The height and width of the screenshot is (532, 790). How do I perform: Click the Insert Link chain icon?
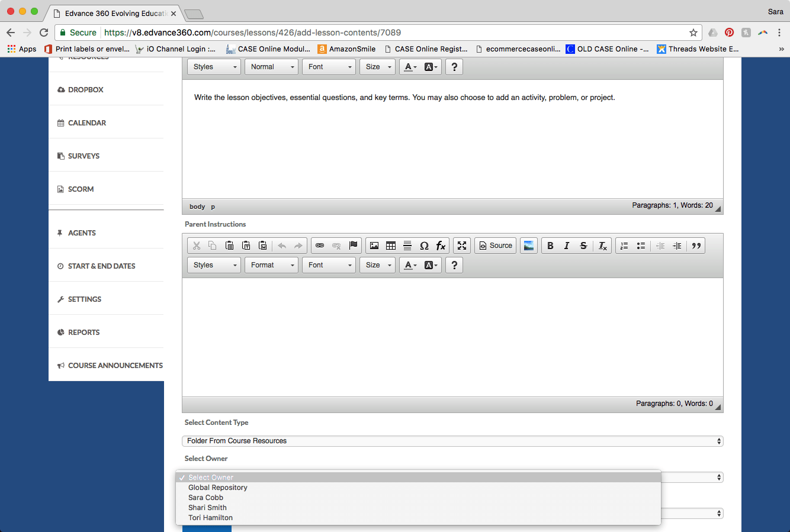coord(320,246)
